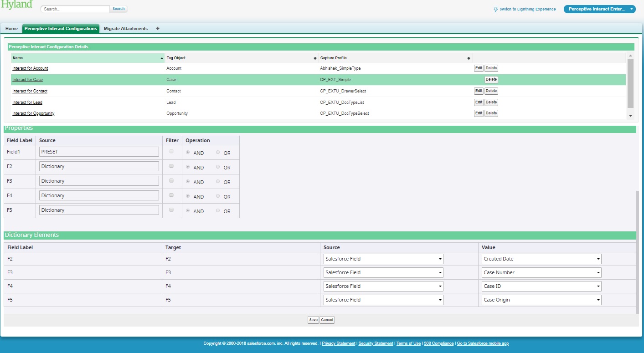Open the Case Origin value dropdown

pyautogui.click(x=541, y=300)
